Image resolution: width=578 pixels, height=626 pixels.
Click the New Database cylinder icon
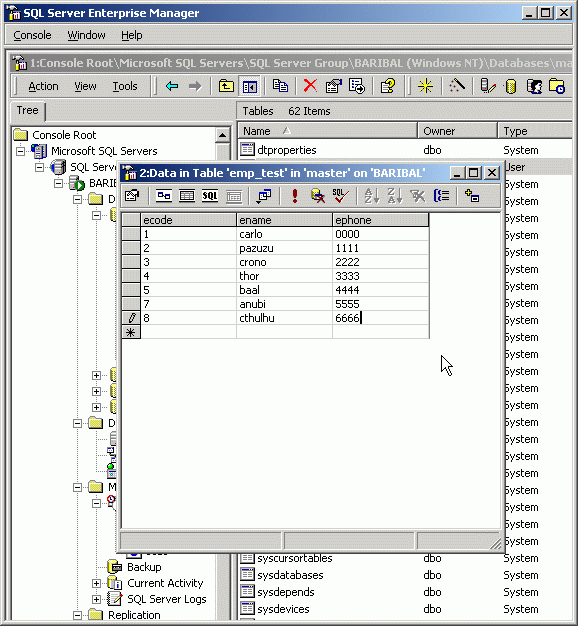tap(511, 86)
